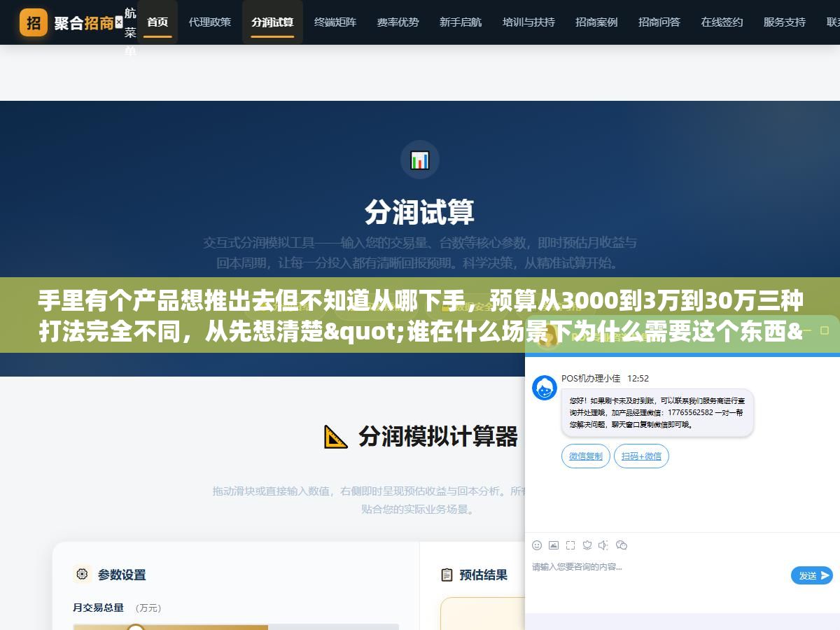Click the chat message input field
The height and width of the screenshot is (630, 840).
tap(658, 575)
